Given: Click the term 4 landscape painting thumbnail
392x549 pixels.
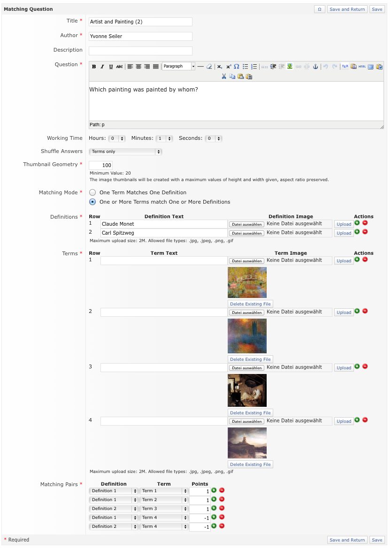Looking at the screenshot, I should 247,443.
